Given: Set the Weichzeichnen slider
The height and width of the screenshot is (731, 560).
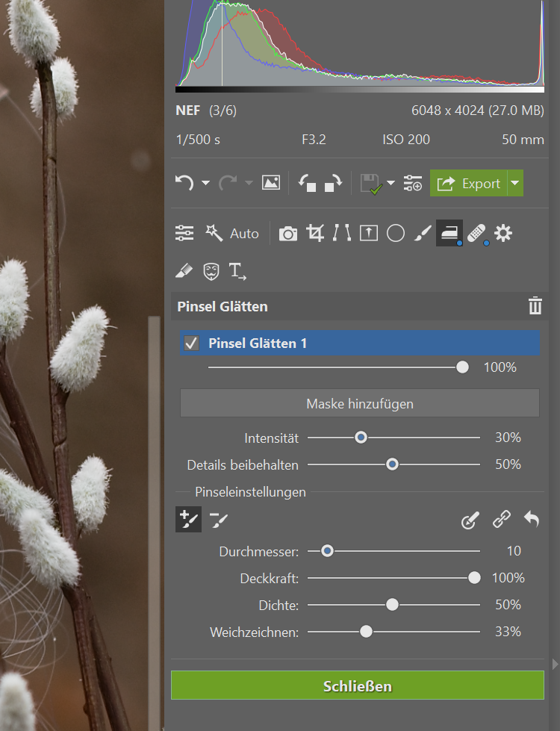Looking at the screenshot, I should (x=393, y=632).
